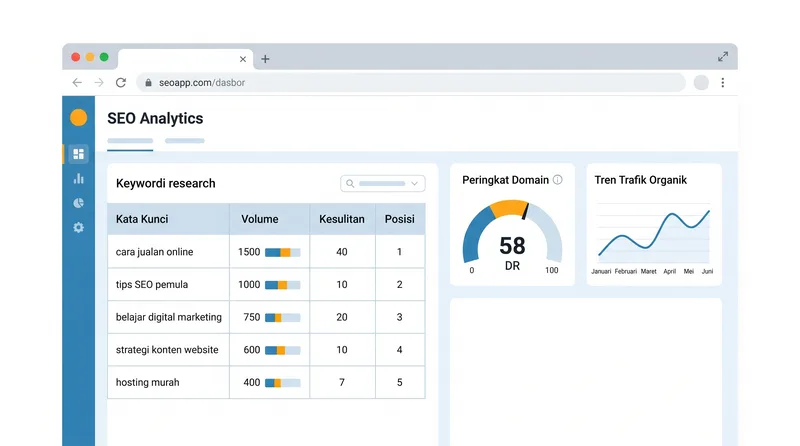This screenshot has width=800, height=446.
Task: Click the Kesulitan value 7
Action: tap(342, 382)
